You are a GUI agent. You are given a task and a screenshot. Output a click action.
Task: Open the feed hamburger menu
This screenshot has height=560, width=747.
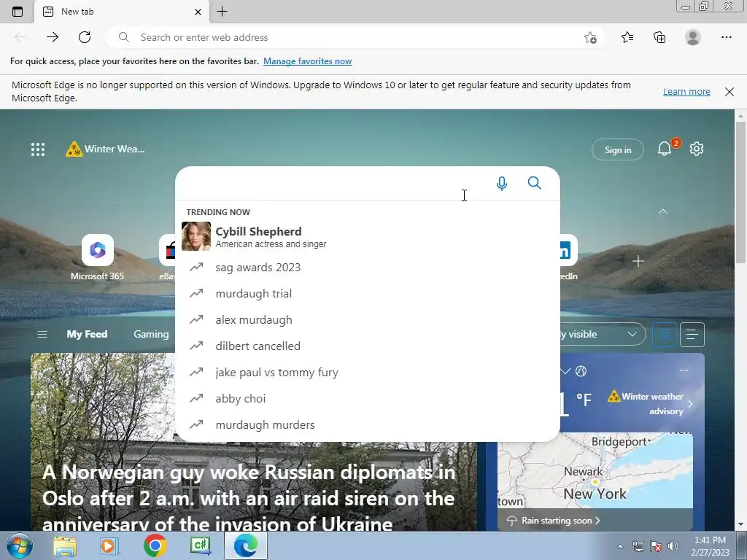(42, 334)
